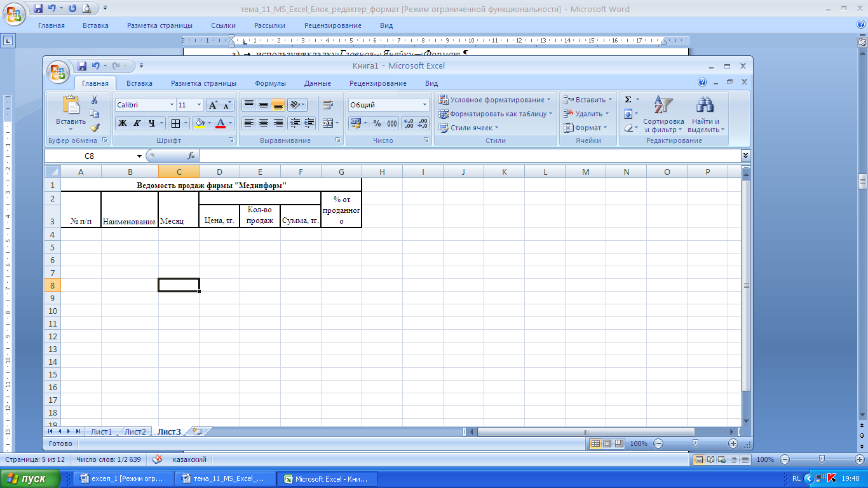Open Стили ячеек dropdown
The width and height of the screenshot is (868, 488).
(x=469, y=128)
